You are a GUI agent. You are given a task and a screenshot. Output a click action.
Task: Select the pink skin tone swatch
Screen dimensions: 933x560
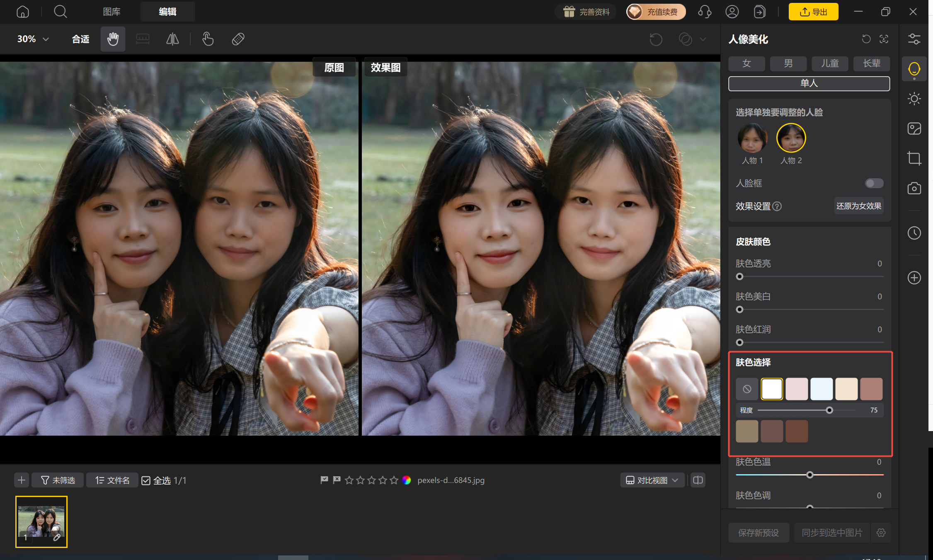click(x=797, y=389)
